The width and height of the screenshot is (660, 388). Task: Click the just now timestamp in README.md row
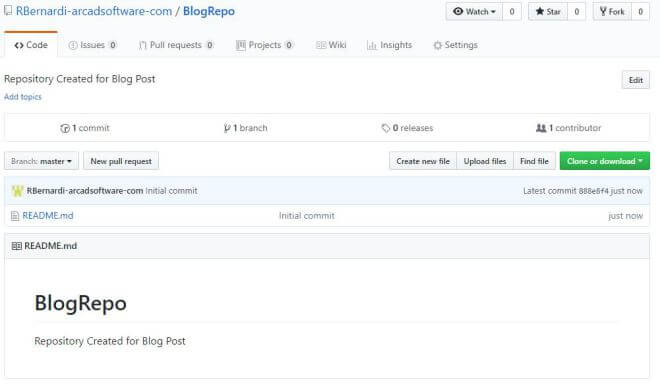coord(625,216)
